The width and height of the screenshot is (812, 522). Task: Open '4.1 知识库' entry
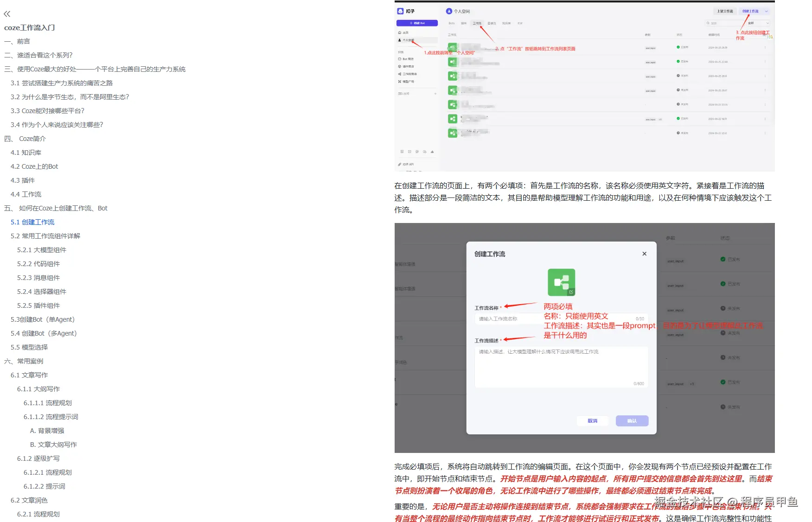26,153
